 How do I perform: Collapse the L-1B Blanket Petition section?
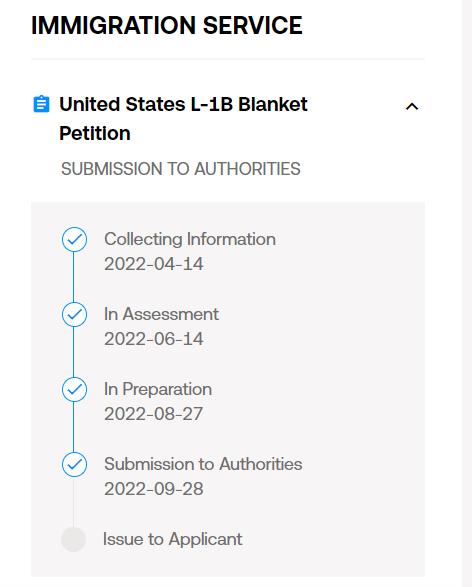coord(412,107)
